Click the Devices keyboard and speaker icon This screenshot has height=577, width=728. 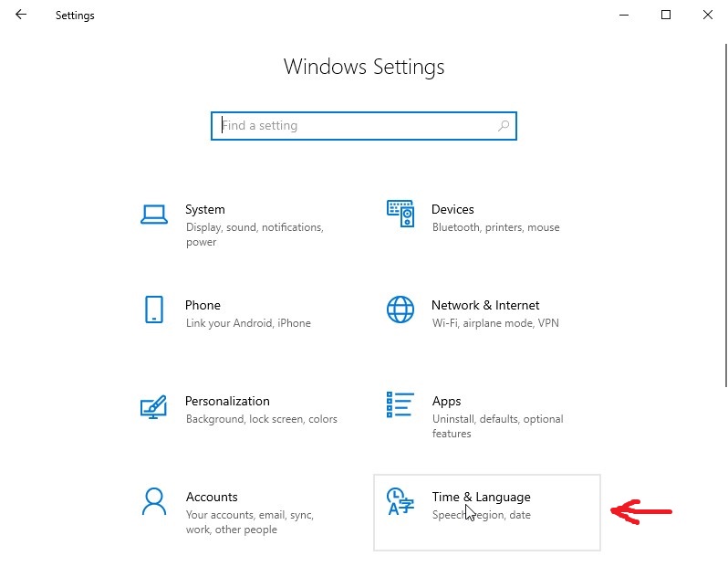coord(400,214)
